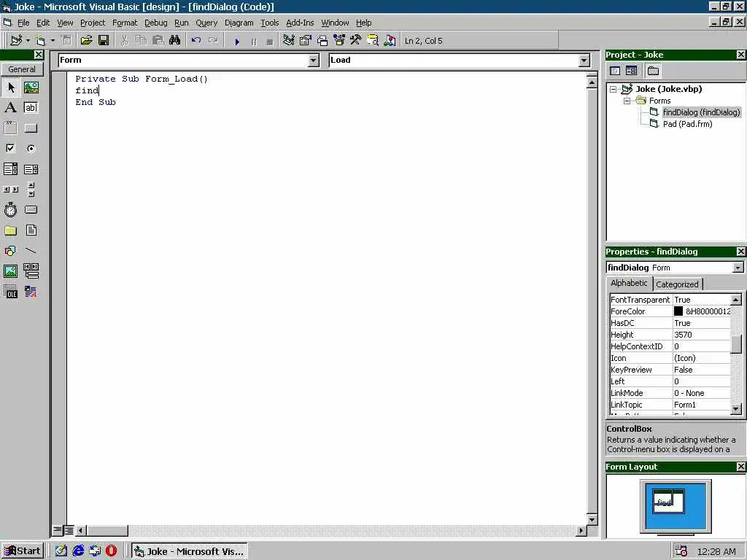Click View Object in the Project panel
This screenshot has height=560, width=747.
tap(631, 71)
